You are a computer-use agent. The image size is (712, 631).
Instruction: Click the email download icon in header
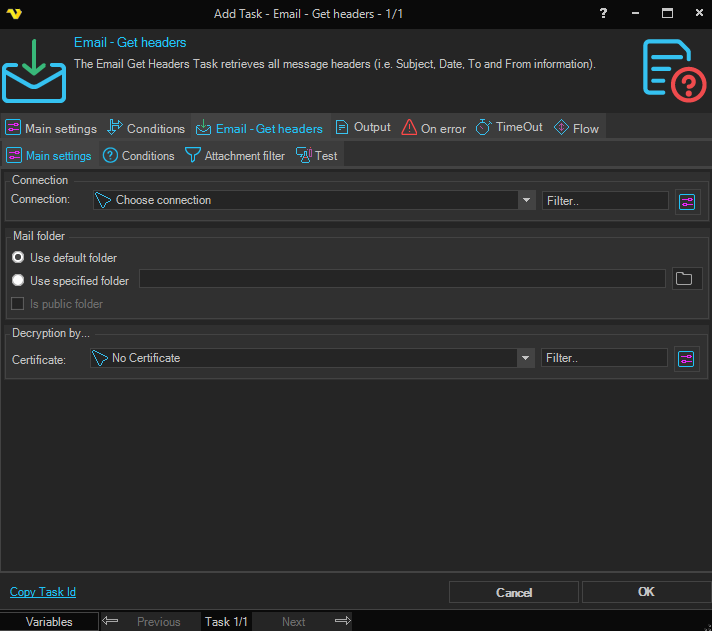[x=33, y=70]
